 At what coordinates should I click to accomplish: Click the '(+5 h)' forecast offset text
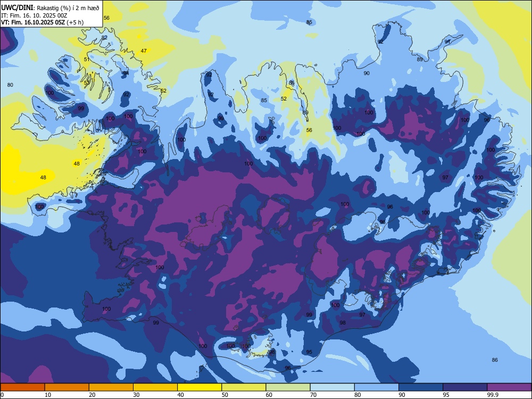click(75, 22)
